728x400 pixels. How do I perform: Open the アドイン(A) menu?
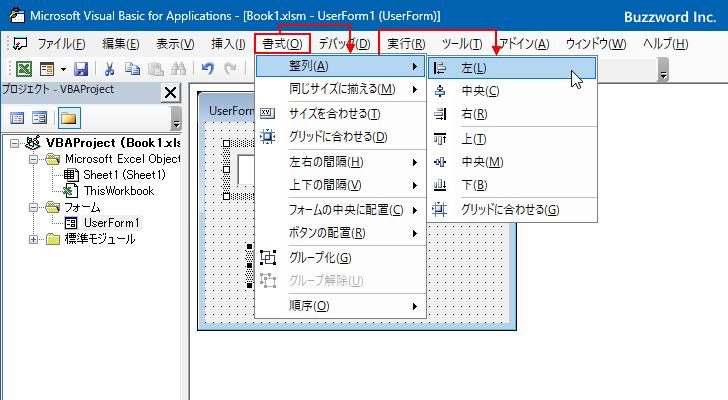(x=524, y=44)
